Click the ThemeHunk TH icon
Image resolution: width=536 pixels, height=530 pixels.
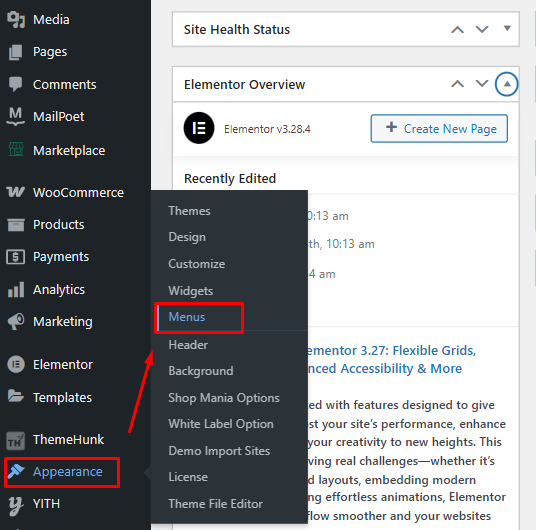[15, 440]
